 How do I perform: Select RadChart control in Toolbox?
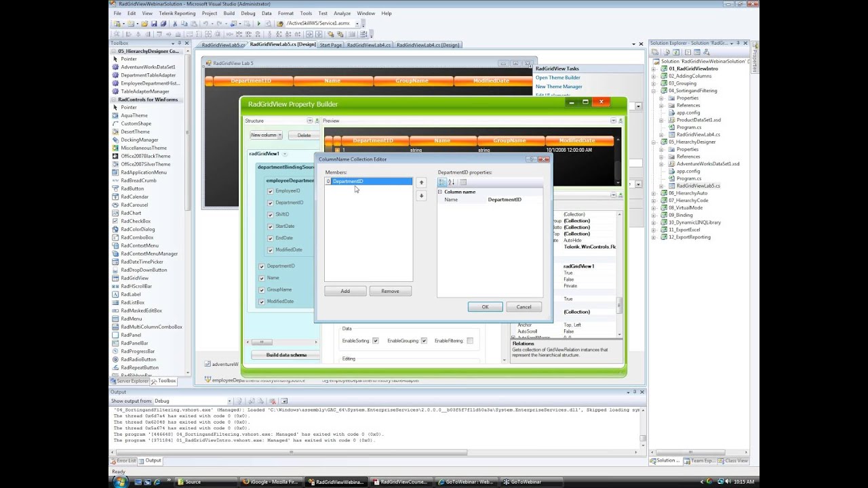(131, 213)
